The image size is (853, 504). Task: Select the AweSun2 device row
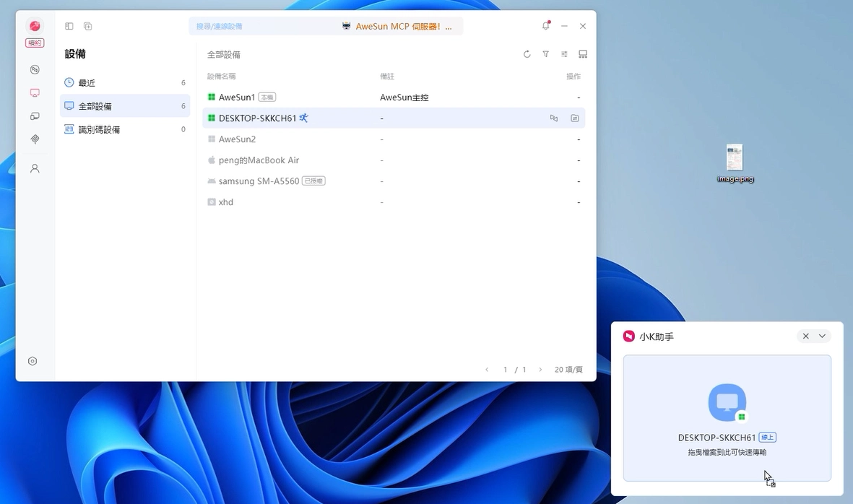point(394,139)
